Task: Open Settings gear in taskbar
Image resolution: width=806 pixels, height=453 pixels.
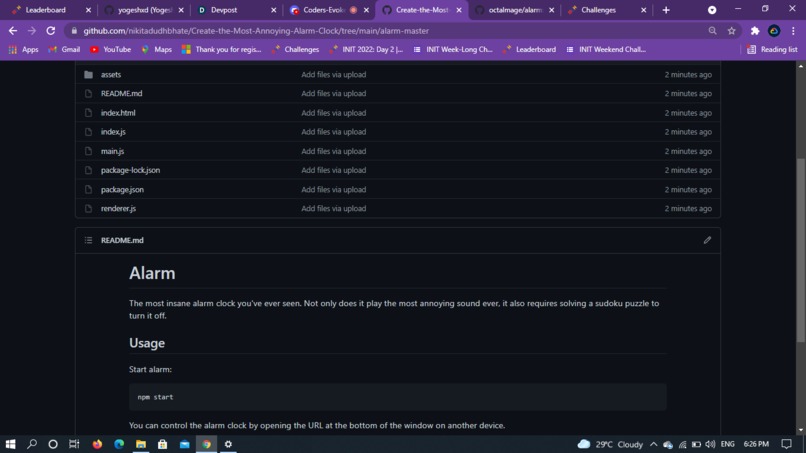Action: [x=228, y=444]
